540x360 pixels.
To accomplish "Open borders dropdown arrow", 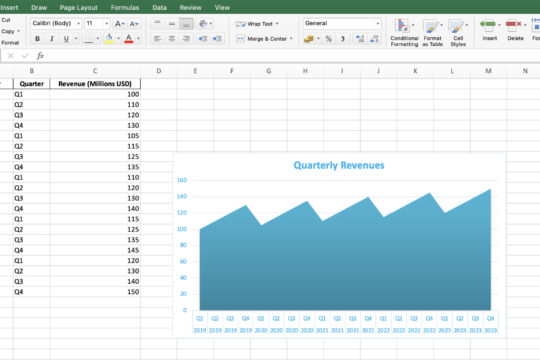I will 98,39.
